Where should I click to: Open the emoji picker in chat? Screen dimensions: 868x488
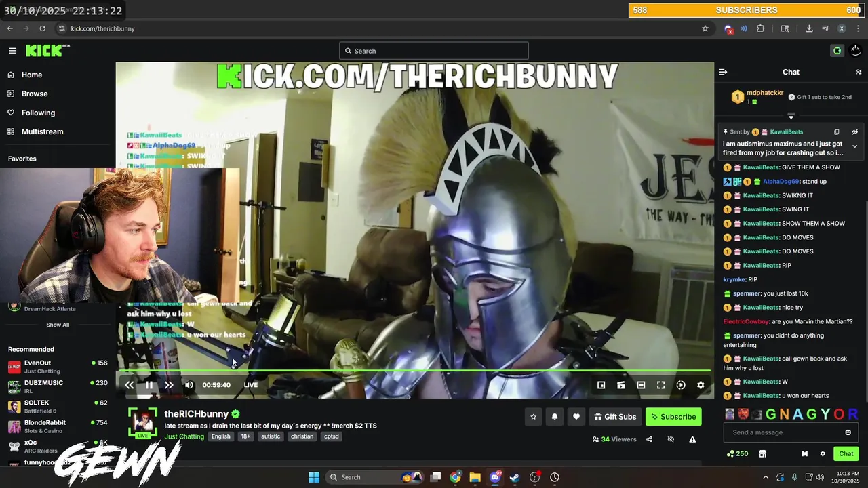pyautogui.click(x=848, y=432)
